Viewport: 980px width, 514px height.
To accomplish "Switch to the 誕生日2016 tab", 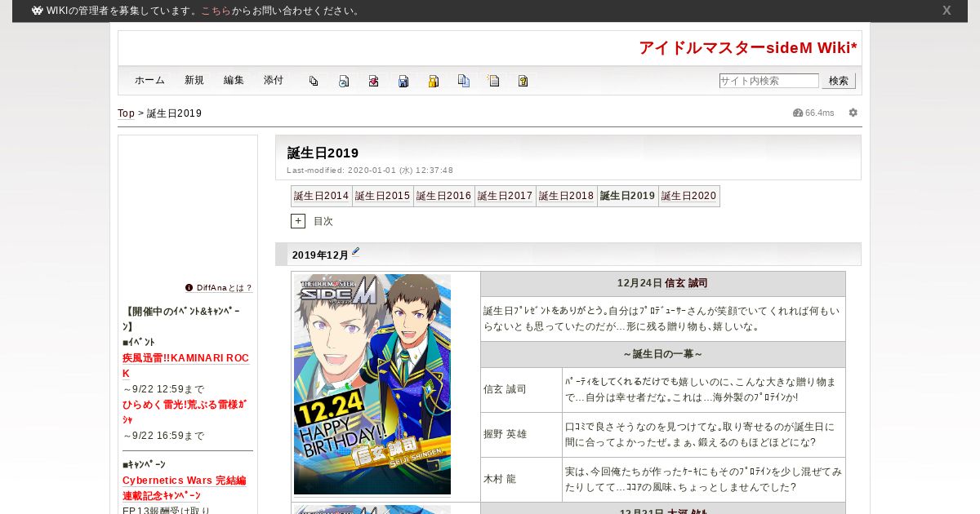I will click(x=444, y=196).
